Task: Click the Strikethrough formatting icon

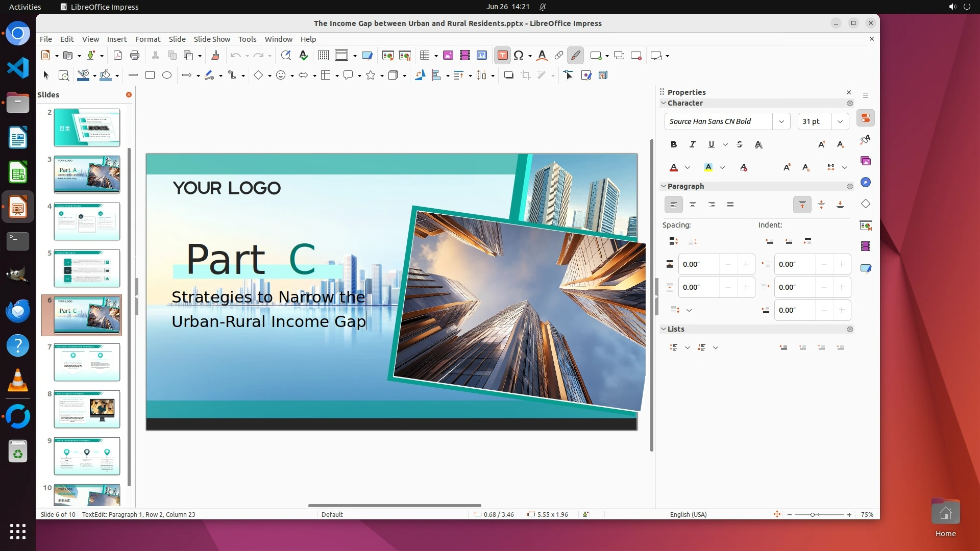Action: pyautogui.click(x=740, y=145)
